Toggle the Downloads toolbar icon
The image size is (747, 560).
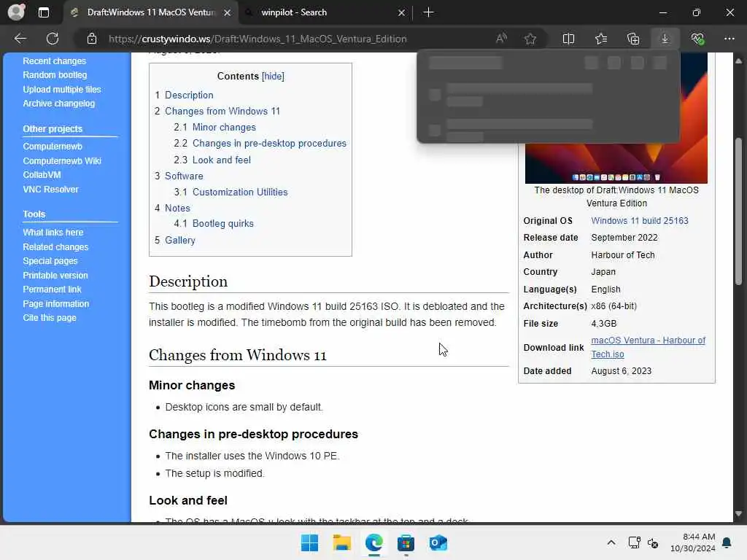click(x=665, y=39)
